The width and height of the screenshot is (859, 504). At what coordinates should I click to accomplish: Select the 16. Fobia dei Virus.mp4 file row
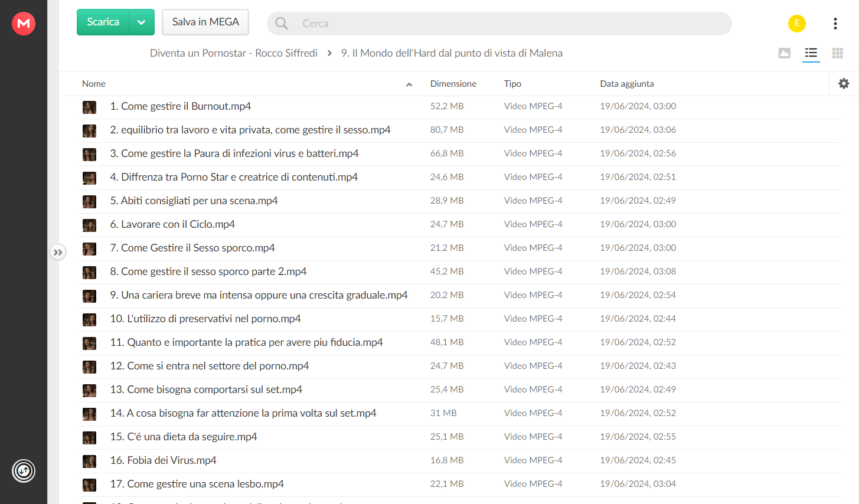point(459,461)
